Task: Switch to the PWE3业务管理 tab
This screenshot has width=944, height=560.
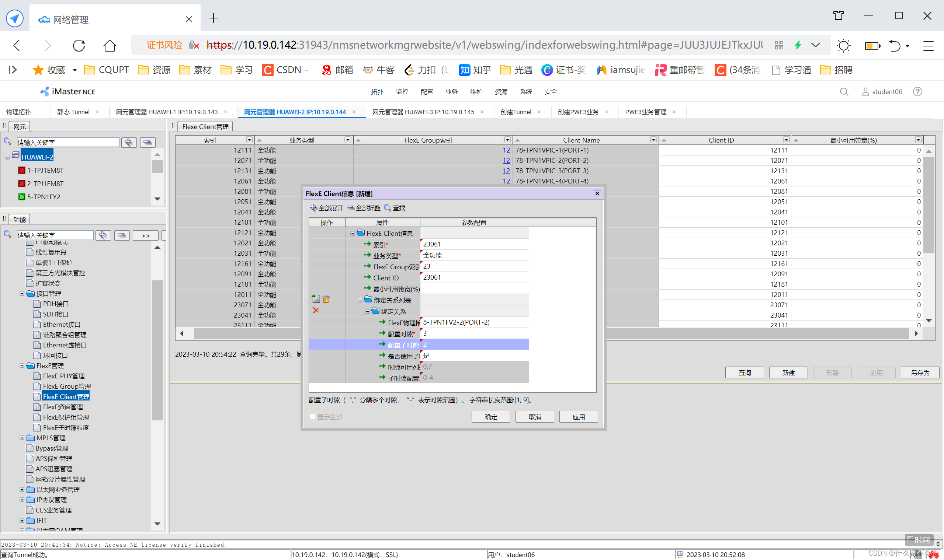Action: [x=645, y=112]
